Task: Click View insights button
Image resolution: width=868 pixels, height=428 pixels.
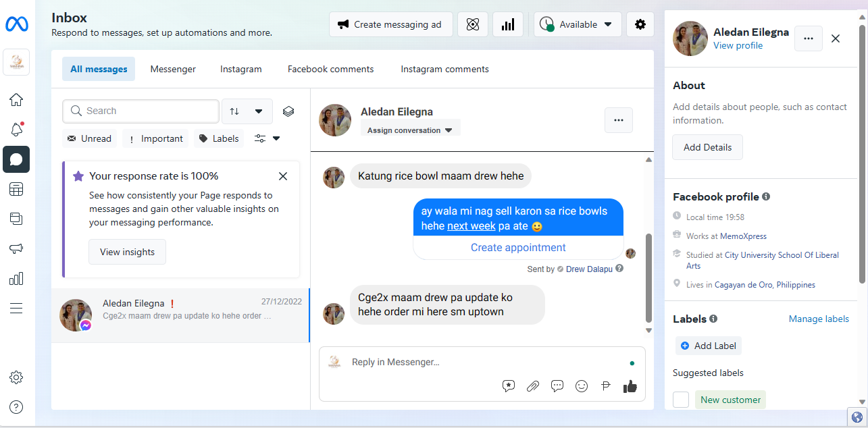Action: 127,252
